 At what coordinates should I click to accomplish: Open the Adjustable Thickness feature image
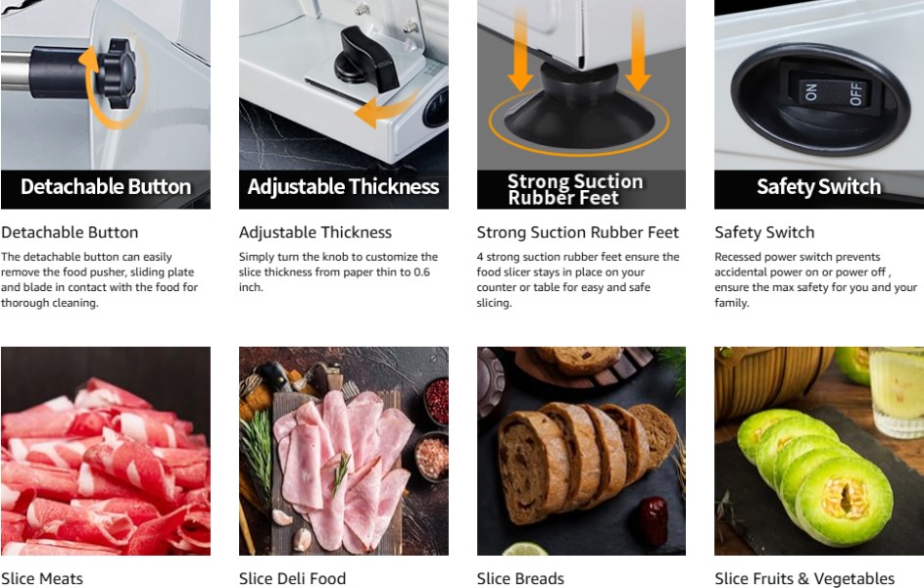344,104
